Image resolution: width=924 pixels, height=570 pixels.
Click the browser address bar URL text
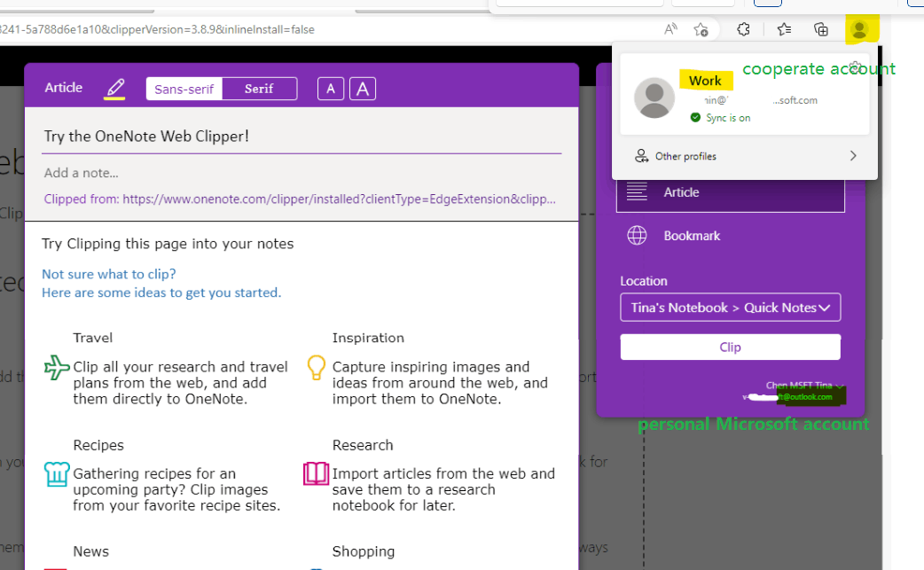(x=157, y=29)
